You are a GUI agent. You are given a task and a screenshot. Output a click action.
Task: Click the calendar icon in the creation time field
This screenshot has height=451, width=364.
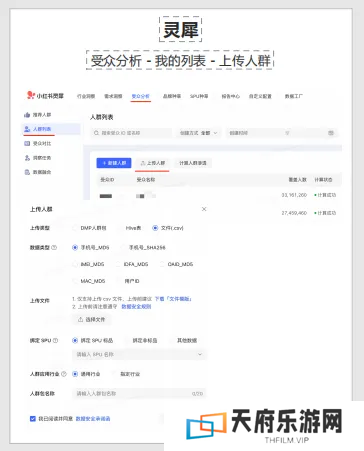click(331, 133)
